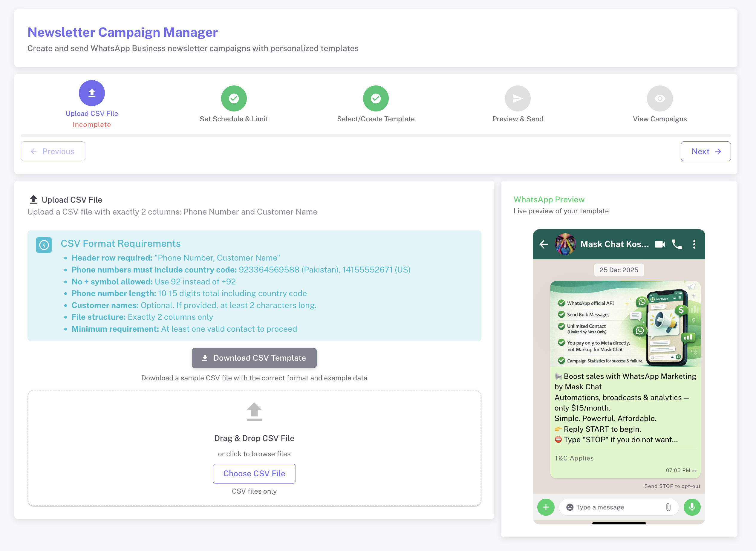This screenshot has height=551, width=756.
Task: Click the Preview & Send paper-plane icon
Action: coord(517,98)
